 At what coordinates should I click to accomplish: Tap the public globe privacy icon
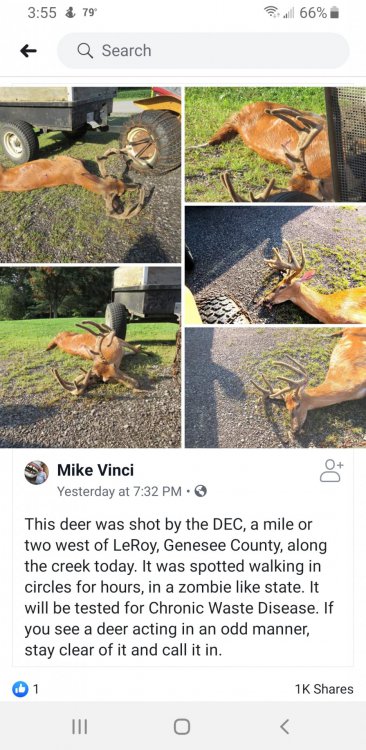201,491
